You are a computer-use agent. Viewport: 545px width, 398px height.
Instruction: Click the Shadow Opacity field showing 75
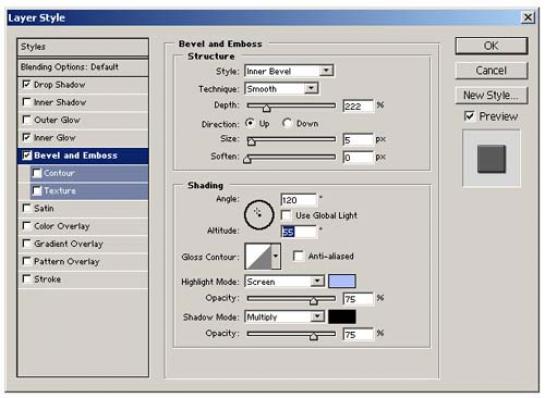pos(358,334)
